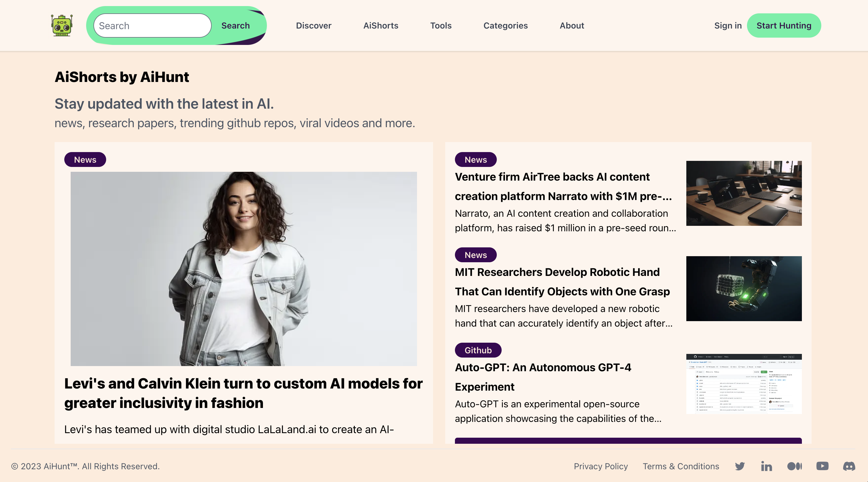Click inside the search input field
Viewport: 868px width, 482px height.
tap(151, 25)
